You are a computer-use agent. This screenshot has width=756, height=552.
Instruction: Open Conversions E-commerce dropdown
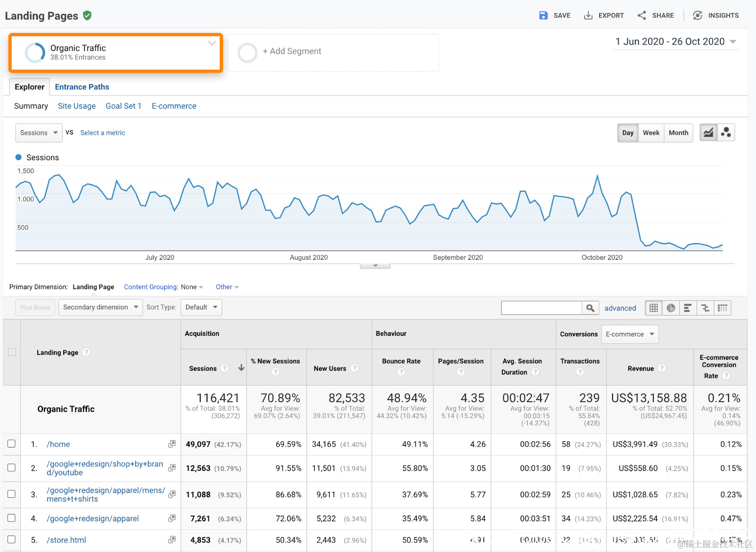[x=630, y=334]
